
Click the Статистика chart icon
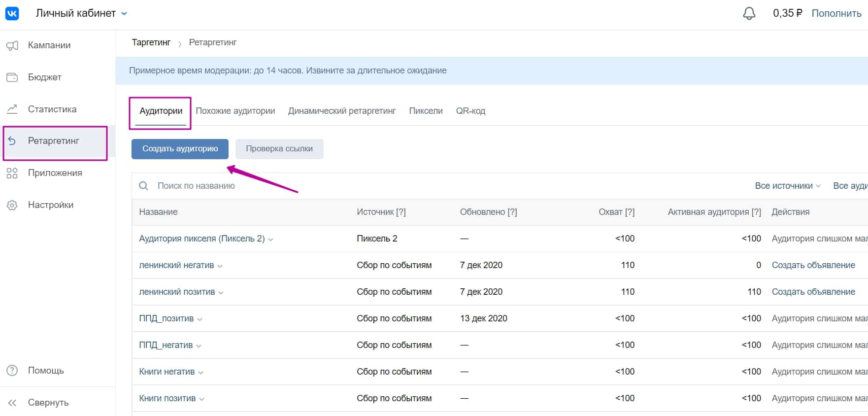coord(12,109)
